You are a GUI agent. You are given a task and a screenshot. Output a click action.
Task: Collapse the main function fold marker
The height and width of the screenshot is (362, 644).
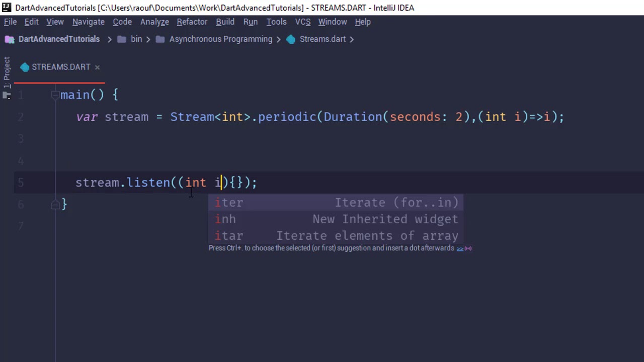tap(55, 95)
